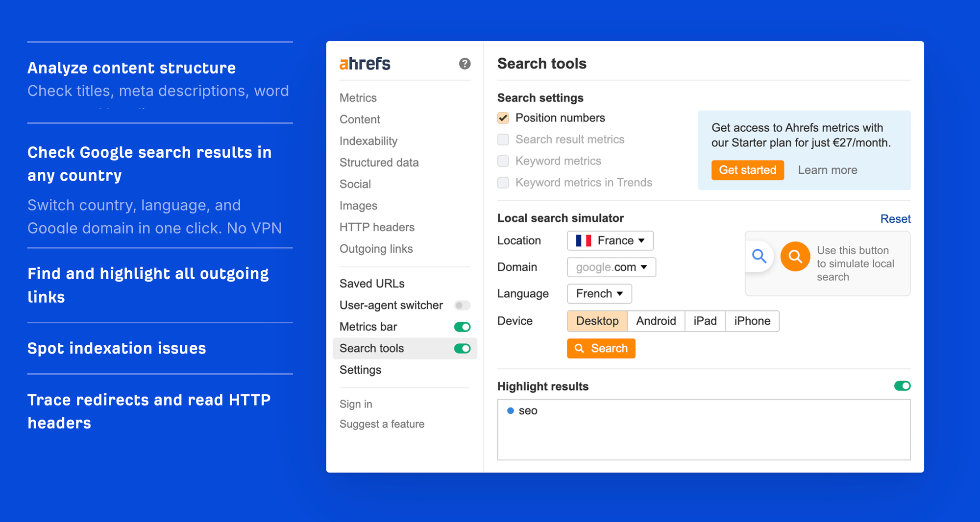This screenshot has width=980, height=522.
Task: Reset the local search simulator
Action: (x=895, y=219)
